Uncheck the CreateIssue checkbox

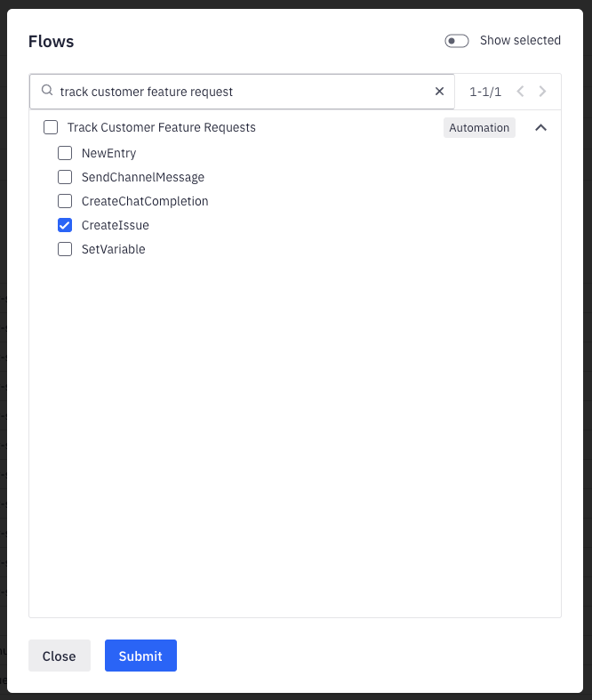[x=65, y=225]
